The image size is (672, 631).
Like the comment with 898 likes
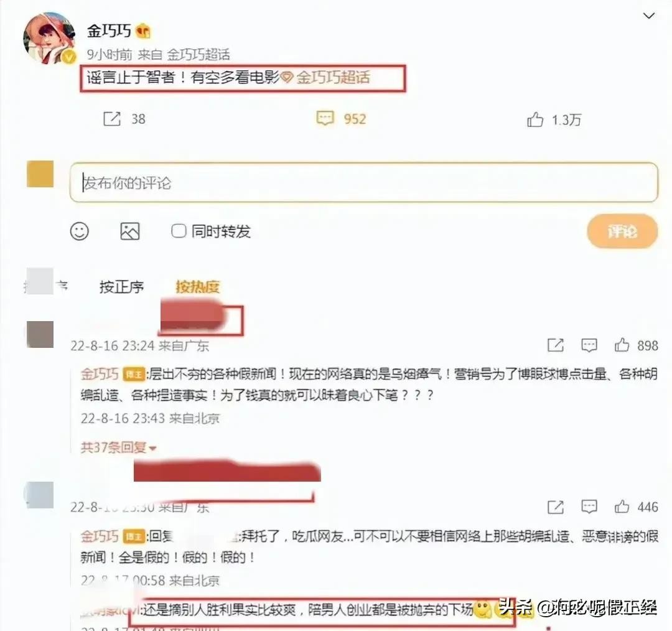pos(622,345)
